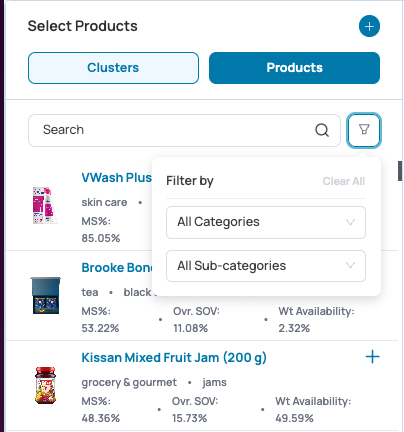Screen dimensions: 404x432
Task: Add Kissan Mixed Fruit Jam using plus icon
Action: pos(372,357)
